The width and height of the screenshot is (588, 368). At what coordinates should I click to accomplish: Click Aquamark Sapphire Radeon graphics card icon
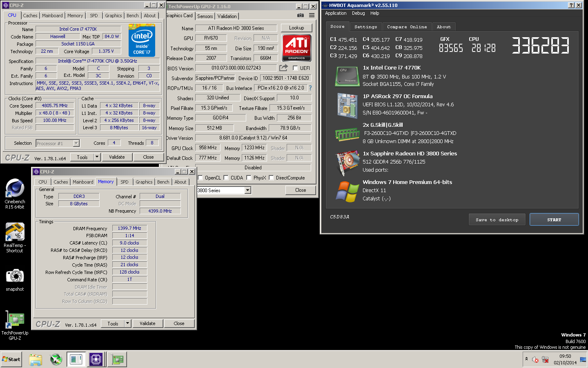click(347, 162)
